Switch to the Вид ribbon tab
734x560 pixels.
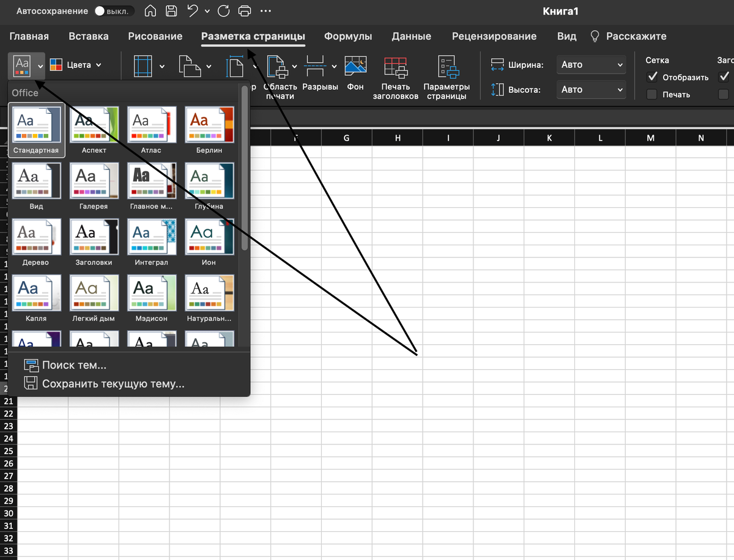(x=566, y=36)
